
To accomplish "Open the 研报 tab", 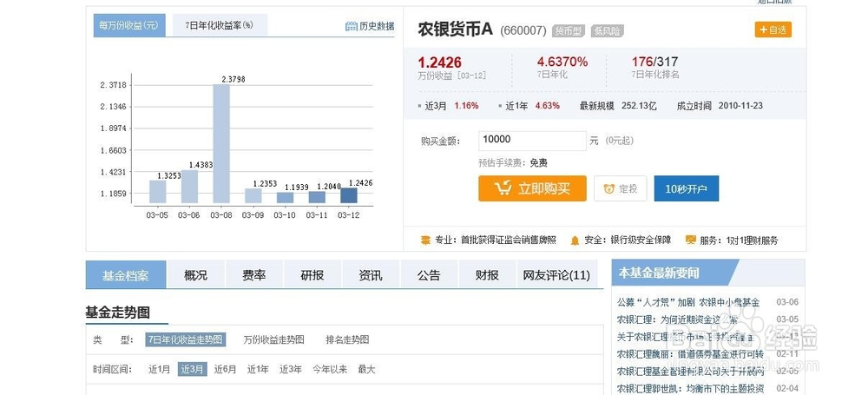I will coord(312,275).
